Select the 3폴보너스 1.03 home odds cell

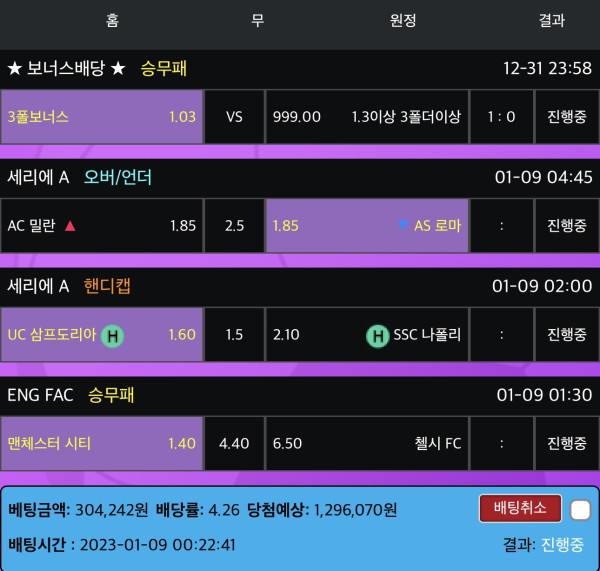pos(102,117)
